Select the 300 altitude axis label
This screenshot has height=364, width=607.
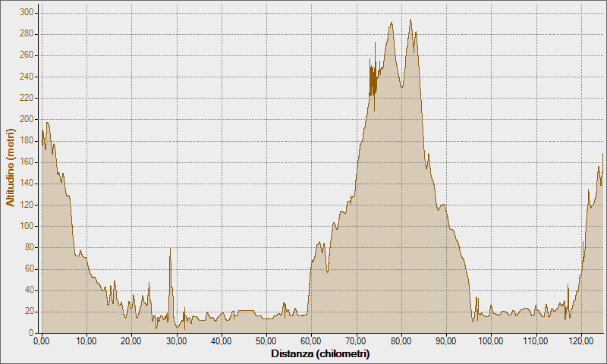(x=27, y=13)
